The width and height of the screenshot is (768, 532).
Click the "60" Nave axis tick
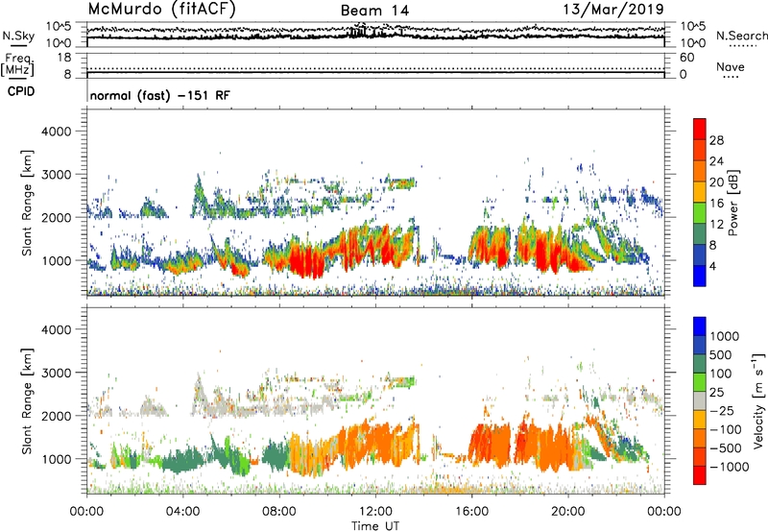686,58
